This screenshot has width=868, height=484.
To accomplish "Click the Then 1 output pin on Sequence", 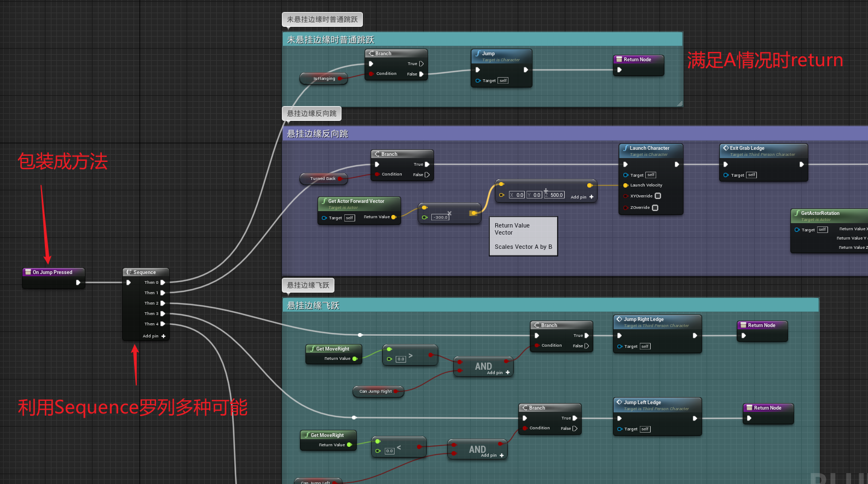I will tap(163, 293).
